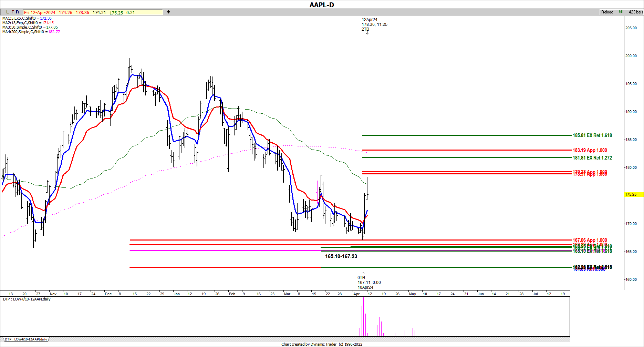Click the AAPL-D chart title
644x347 pixels.
coord(322,5)
